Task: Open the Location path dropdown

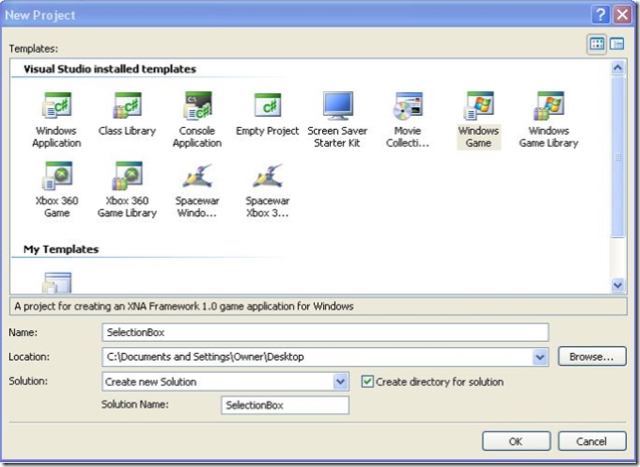Action: (x=540, y=357)
